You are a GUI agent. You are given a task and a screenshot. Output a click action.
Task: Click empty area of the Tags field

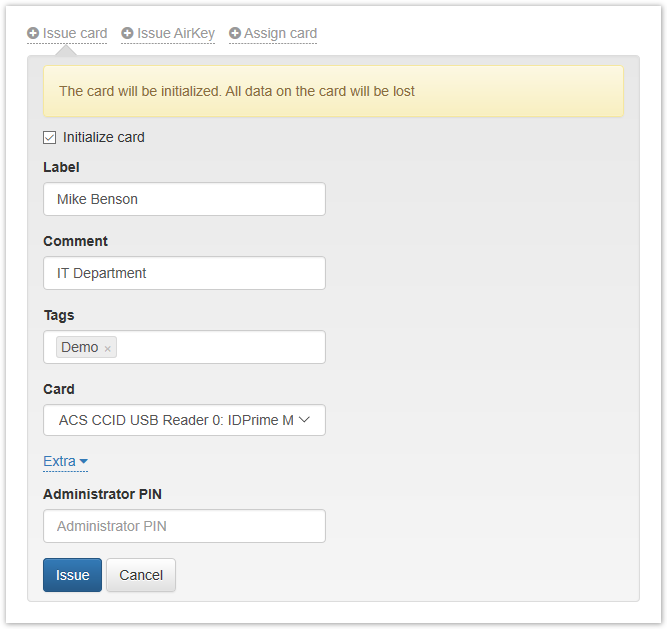click(x=220, y=347)
